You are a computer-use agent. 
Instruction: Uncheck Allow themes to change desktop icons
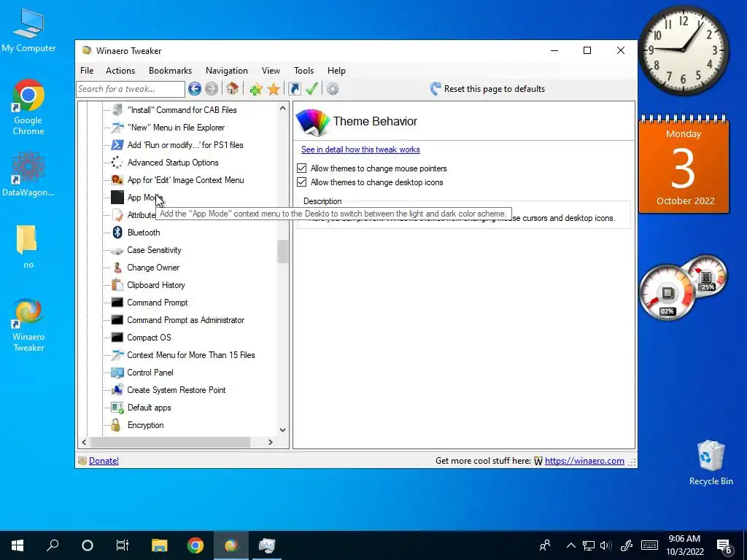301,182
